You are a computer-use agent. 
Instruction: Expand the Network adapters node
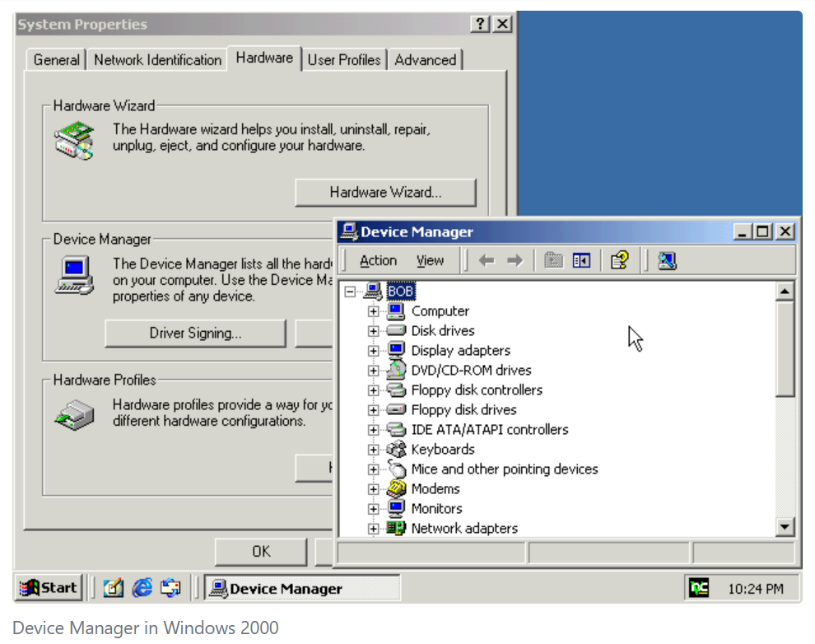click(373, 529)
